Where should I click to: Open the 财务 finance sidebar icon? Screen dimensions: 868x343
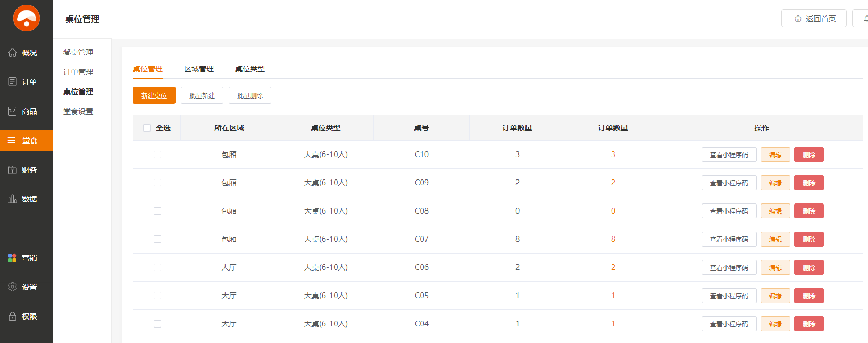(x=13, y=170)
